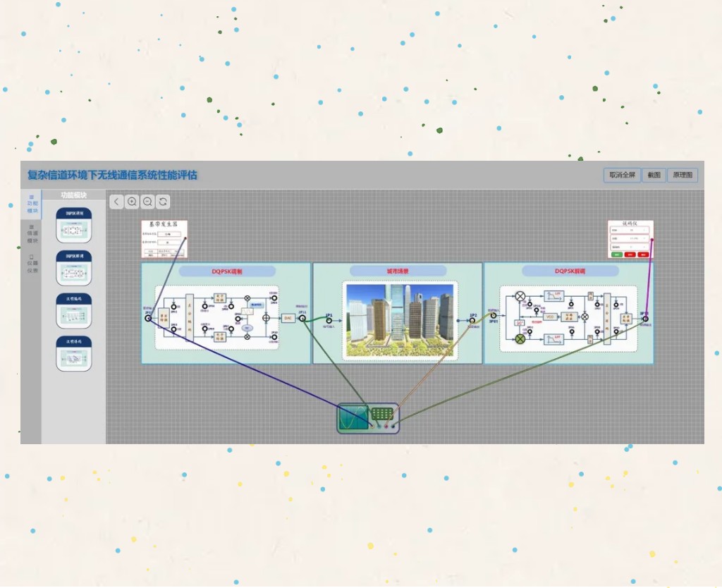Open the 功能模块 sidebar tab

32,204
